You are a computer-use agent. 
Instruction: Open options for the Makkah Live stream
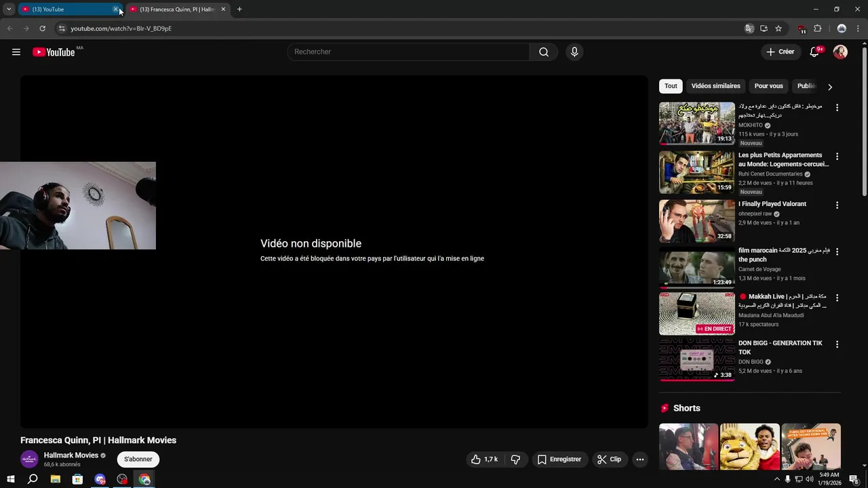837,298
